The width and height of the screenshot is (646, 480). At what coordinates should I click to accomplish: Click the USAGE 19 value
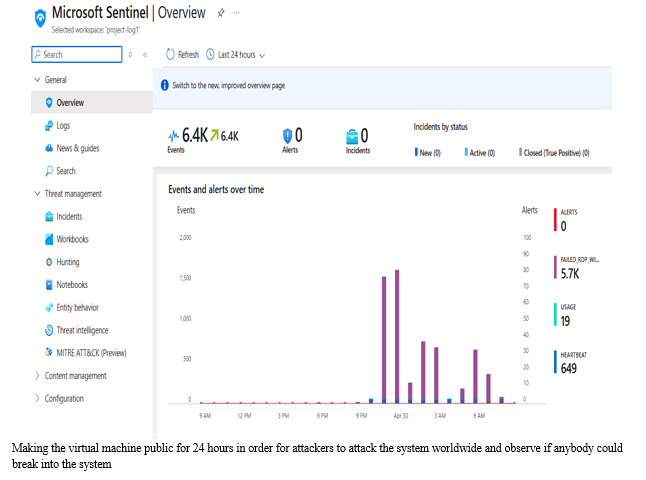[565, 321]
